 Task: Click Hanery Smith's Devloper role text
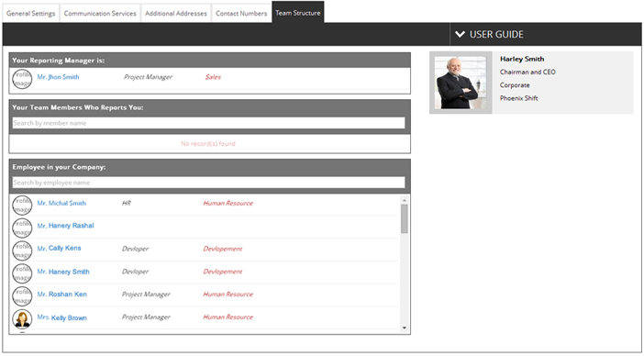click(x=135, y=272)
